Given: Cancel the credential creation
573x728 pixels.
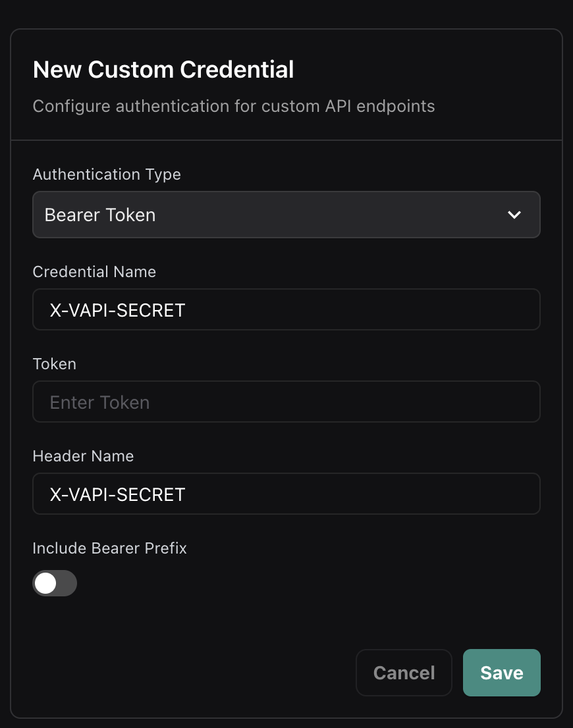Looking at the screenshot, I should pyautogui.click(x=404, y=673).
